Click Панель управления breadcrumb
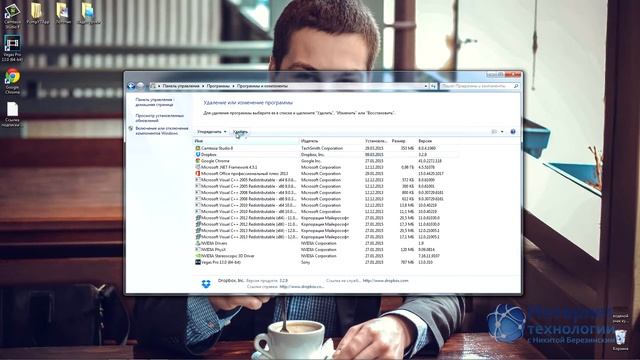Viewport: 640px width, 360px height. 181,86
